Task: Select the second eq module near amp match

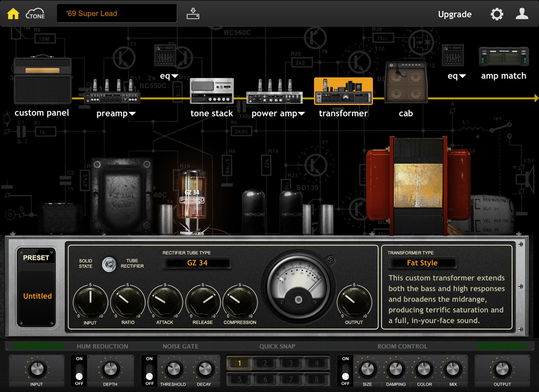Action: (x=452, y=56)
